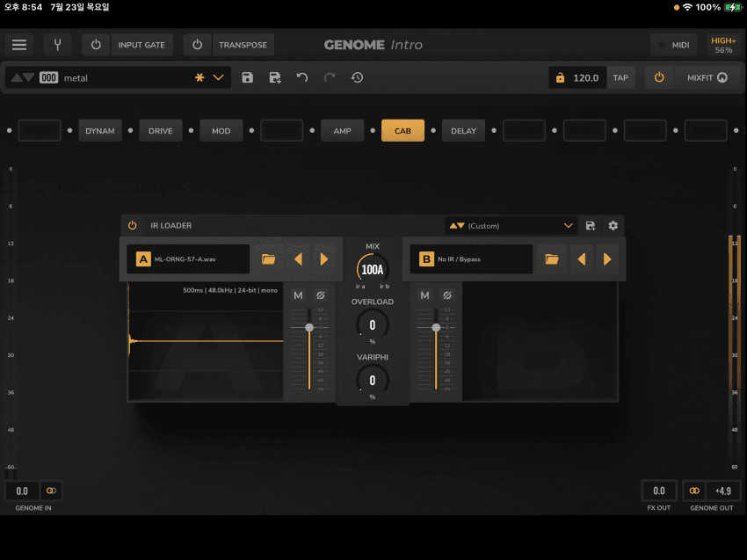
Task: Toggle the Input Gate power button
Action: point(96,45)
